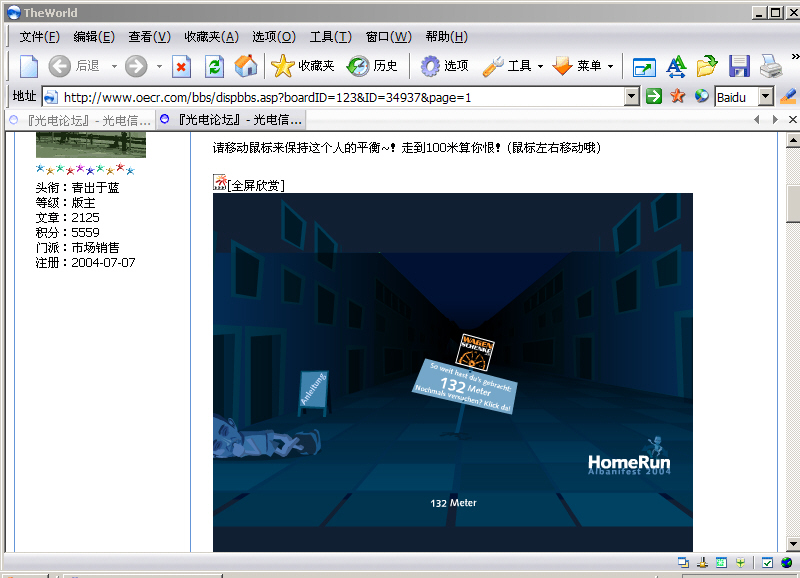Image resolution: width=800 pixels, height=578 pixels.
Task: Open the 历史 history button
Action: pos(372,66)
